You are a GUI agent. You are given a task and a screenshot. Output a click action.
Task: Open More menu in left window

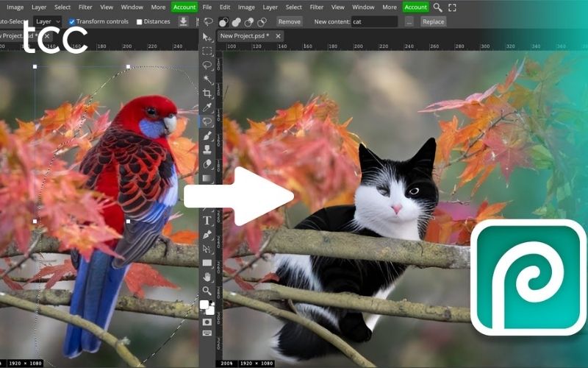pos(158,7)
